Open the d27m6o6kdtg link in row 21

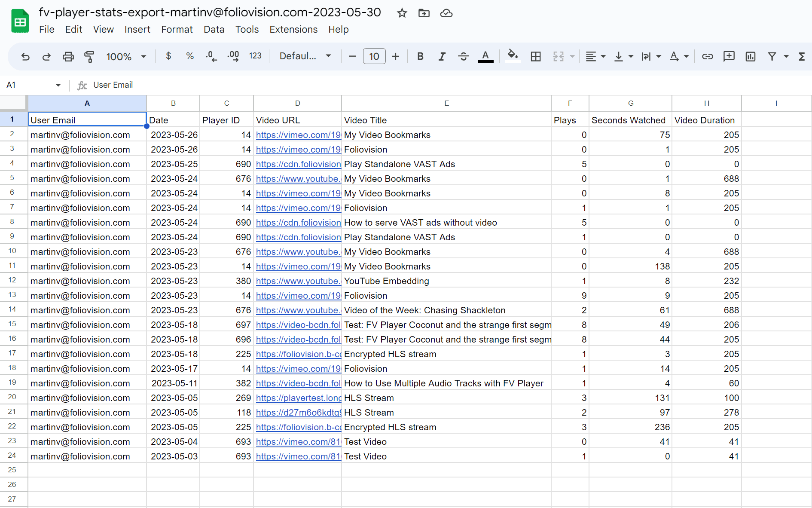[x=299, y=413]
